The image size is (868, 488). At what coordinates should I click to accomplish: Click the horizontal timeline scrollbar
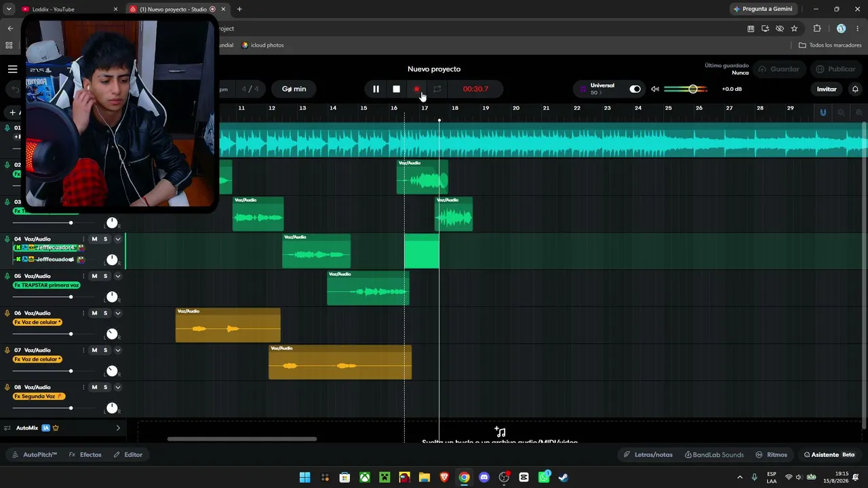coord(242,439)
